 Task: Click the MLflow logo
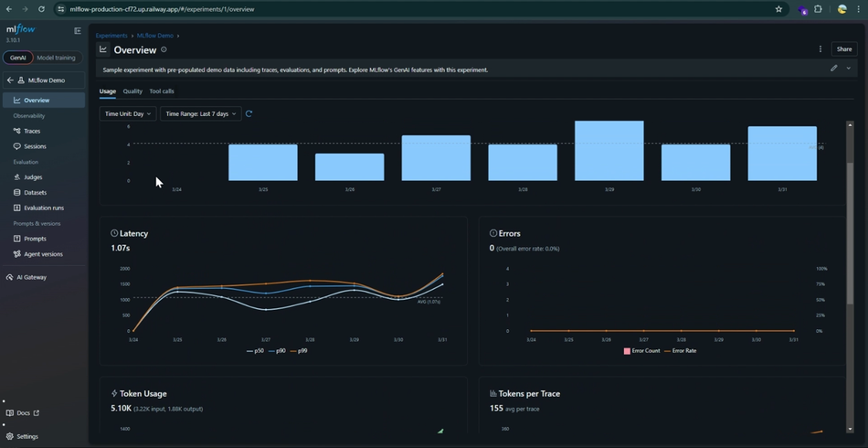coord(20,30)
